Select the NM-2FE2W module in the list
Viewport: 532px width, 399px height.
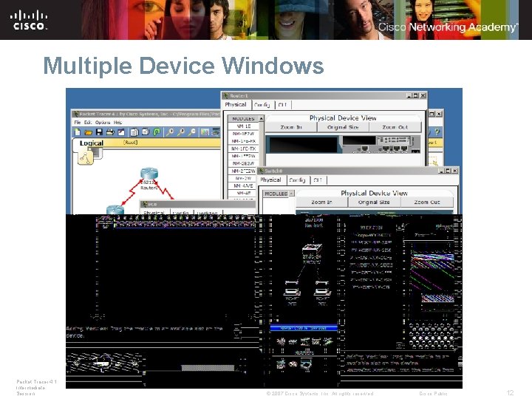point(243,171)
